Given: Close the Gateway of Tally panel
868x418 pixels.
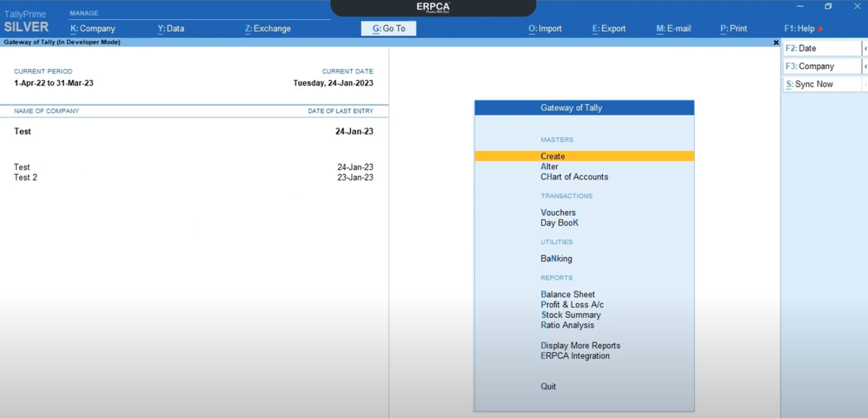Looking at the screenshot, I should 776,43.
